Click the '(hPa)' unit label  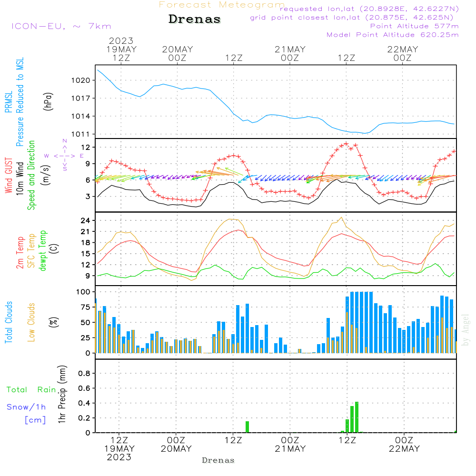[x=48, y=101]
